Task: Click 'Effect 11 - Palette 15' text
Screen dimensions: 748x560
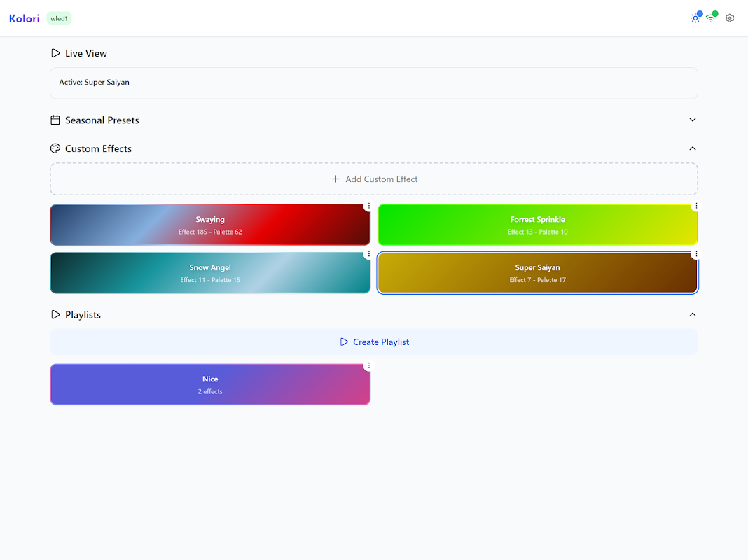Action: pyautogui.click(x=210, y=280)
